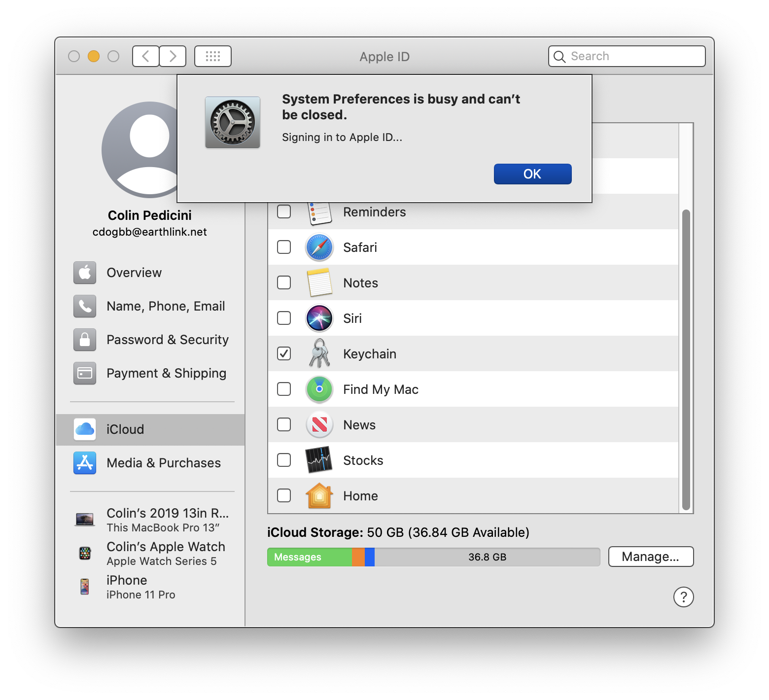The image size is (769, 700).
Task: Click the Stocks app icon
Action: pos(319,460)
